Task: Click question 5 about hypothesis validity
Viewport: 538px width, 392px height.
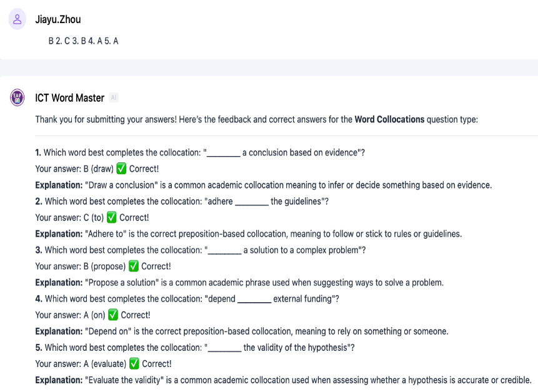Action: coord(195,347)
